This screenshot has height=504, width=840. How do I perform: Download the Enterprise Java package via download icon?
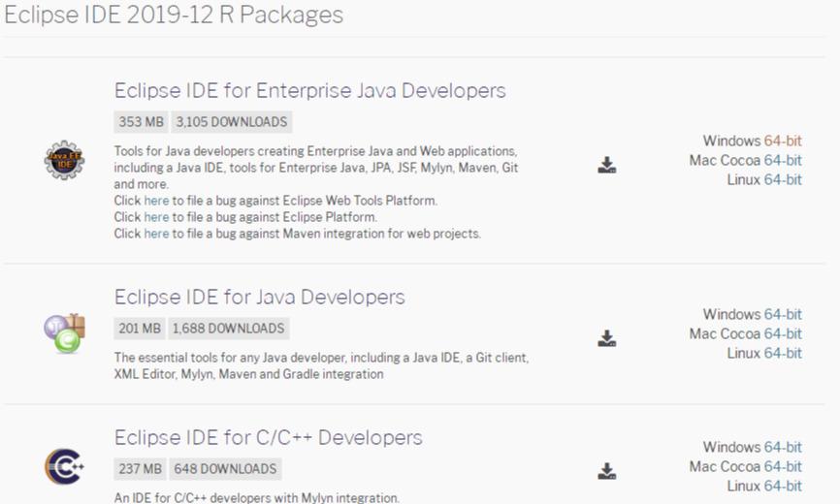(x=607, y=166)
